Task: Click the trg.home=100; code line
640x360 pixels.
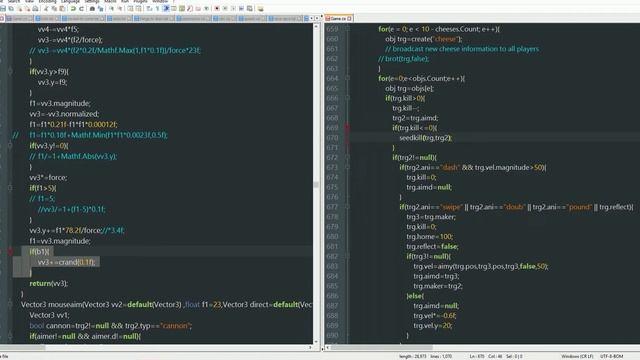Action: (x=429, y=237)
